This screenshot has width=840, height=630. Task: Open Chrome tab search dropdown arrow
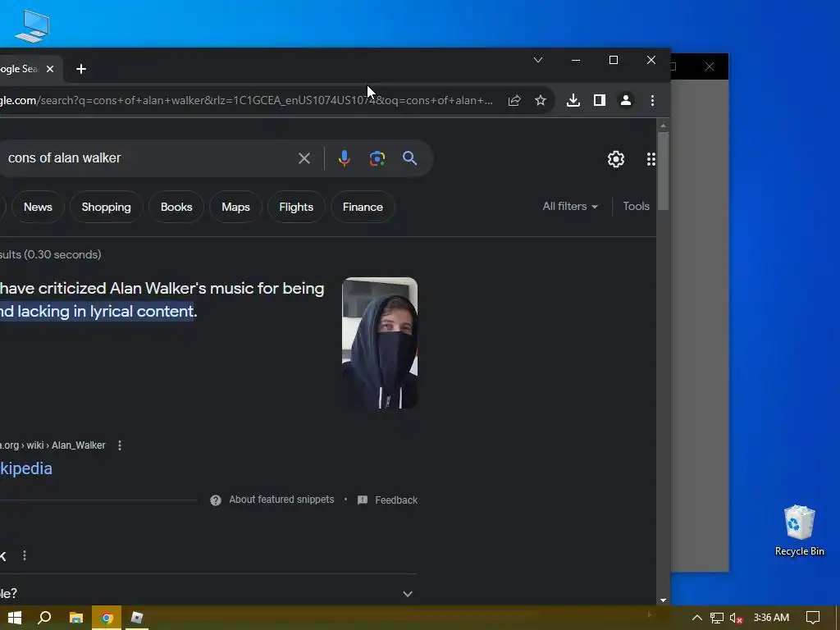pos(538,60)
